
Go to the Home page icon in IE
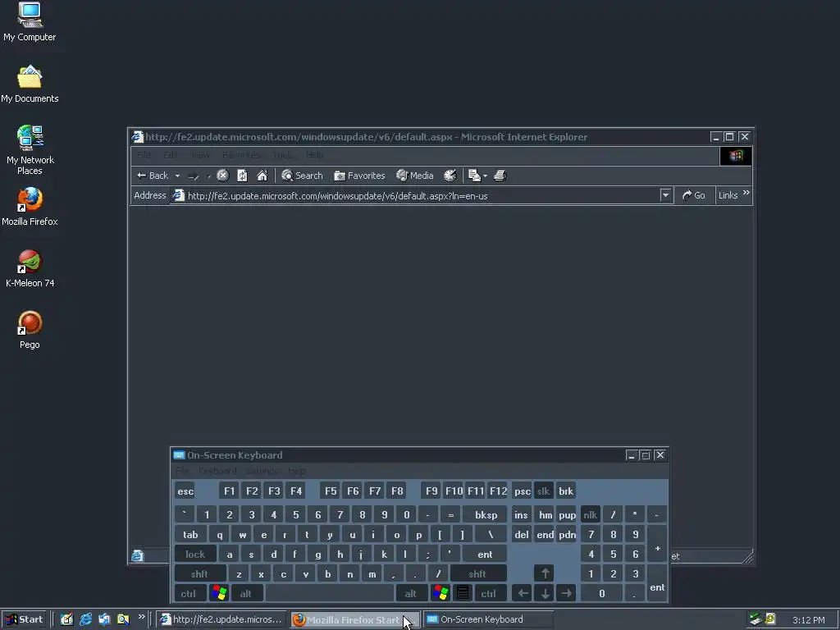click(262, 176)
